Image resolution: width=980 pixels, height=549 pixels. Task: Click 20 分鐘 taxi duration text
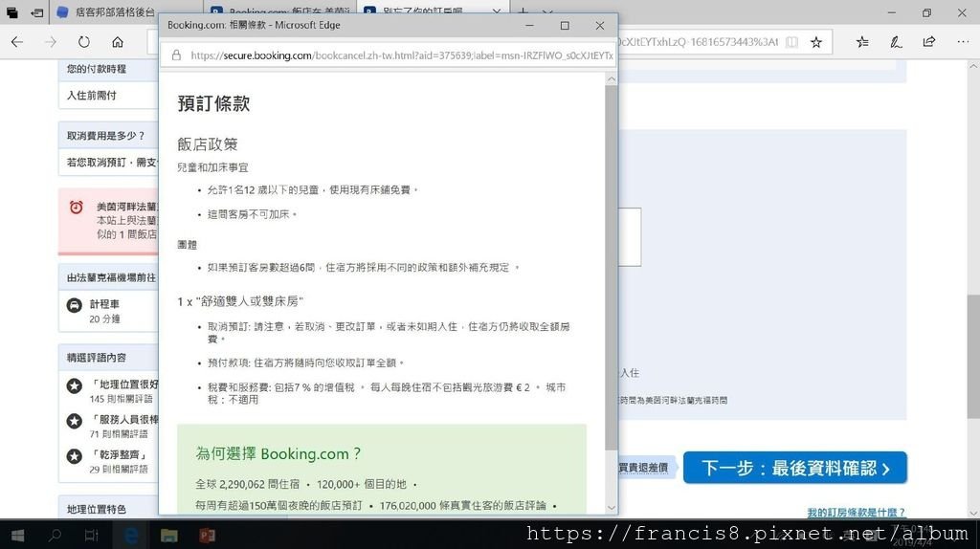tap(104, 318)
